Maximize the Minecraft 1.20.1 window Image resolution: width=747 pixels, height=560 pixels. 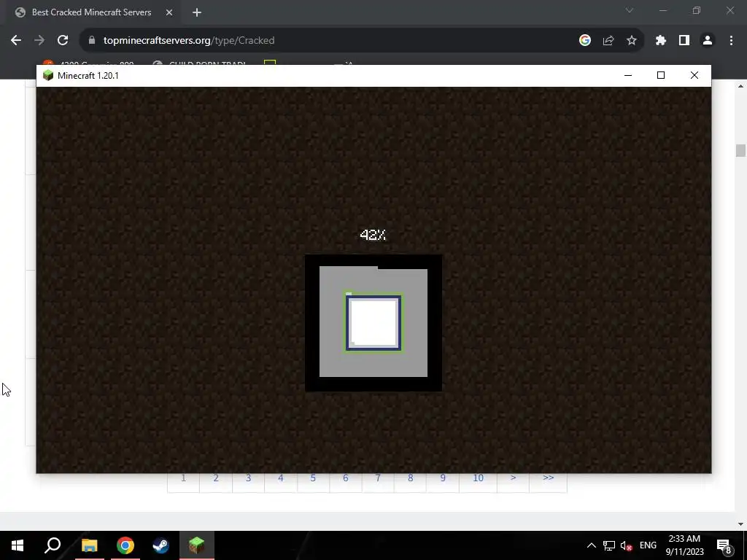[x=661, y=75]
